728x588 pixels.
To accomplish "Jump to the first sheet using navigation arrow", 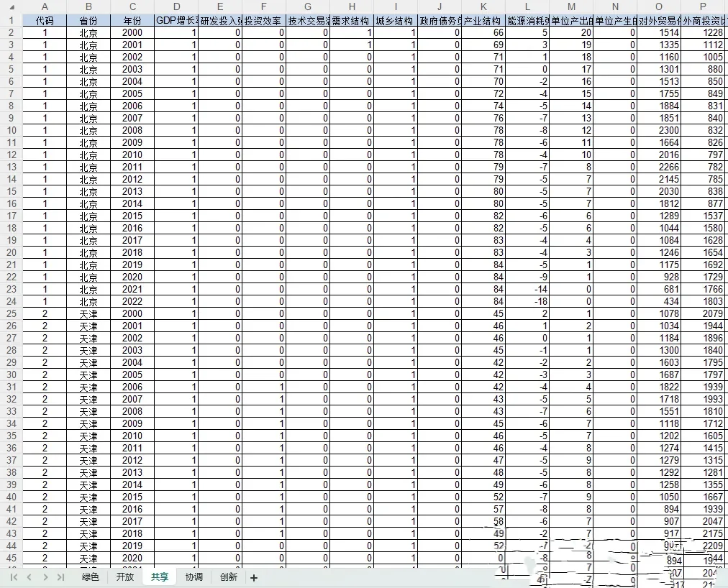I will (x=14, y=577).
